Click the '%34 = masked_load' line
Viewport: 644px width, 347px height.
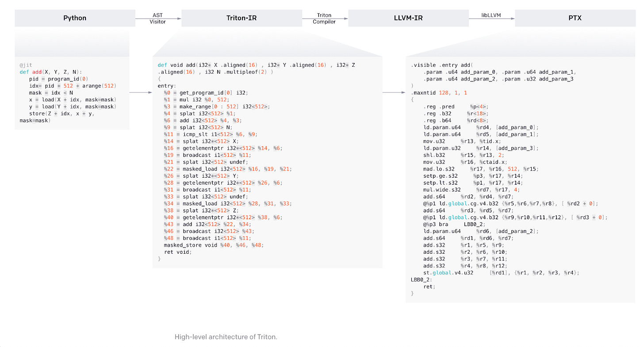(228, 204)
